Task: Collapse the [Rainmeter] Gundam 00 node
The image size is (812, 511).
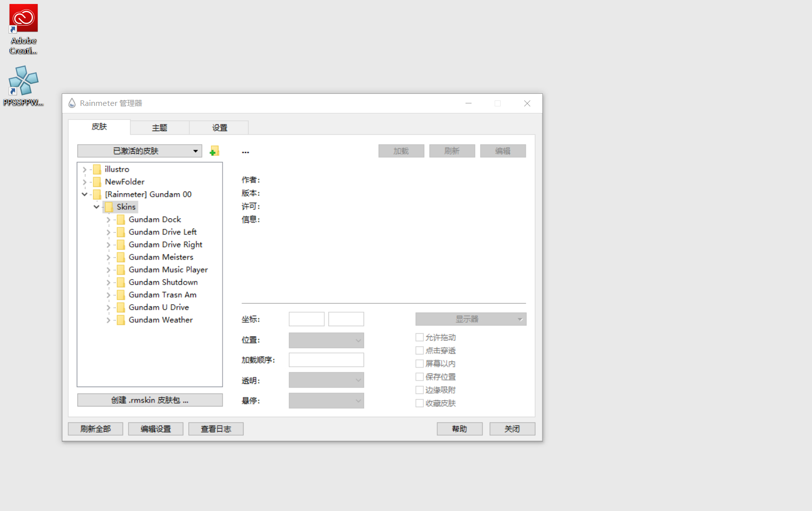Action: [x=84, y=194]
